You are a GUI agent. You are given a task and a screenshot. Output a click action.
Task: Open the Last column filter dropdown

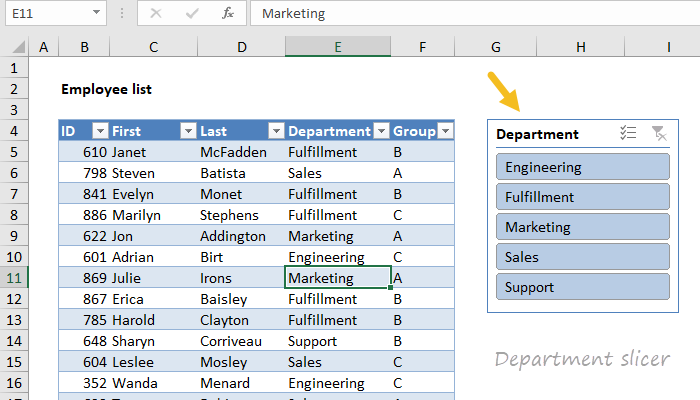point(276,131)
